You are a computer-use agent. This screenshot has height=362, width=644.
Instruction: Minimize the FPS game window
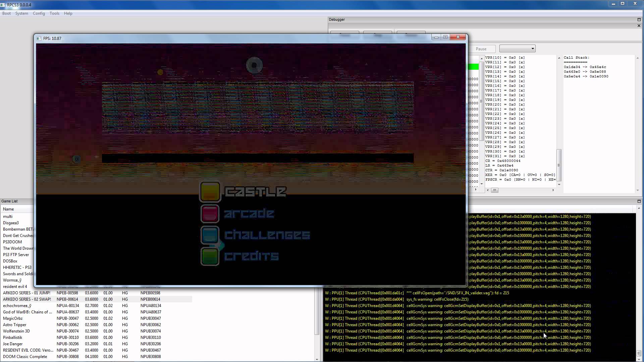point(436,37)
